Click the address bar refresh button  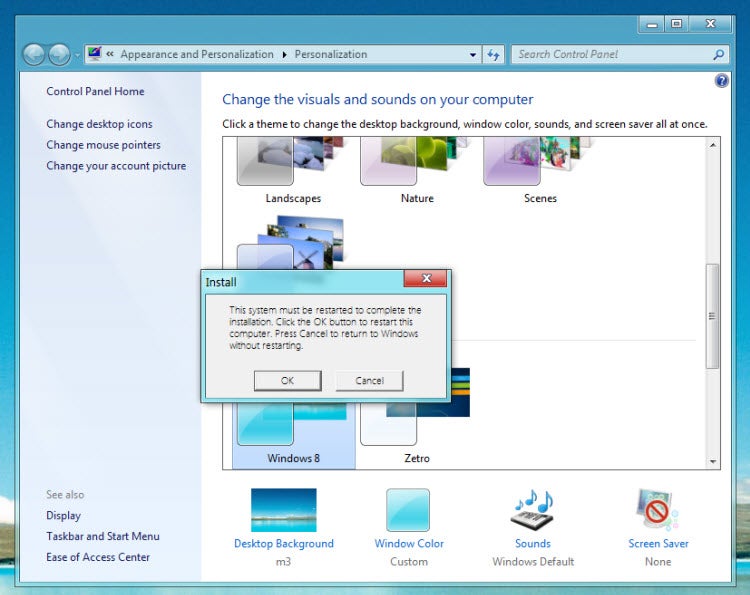coord(493,55)
